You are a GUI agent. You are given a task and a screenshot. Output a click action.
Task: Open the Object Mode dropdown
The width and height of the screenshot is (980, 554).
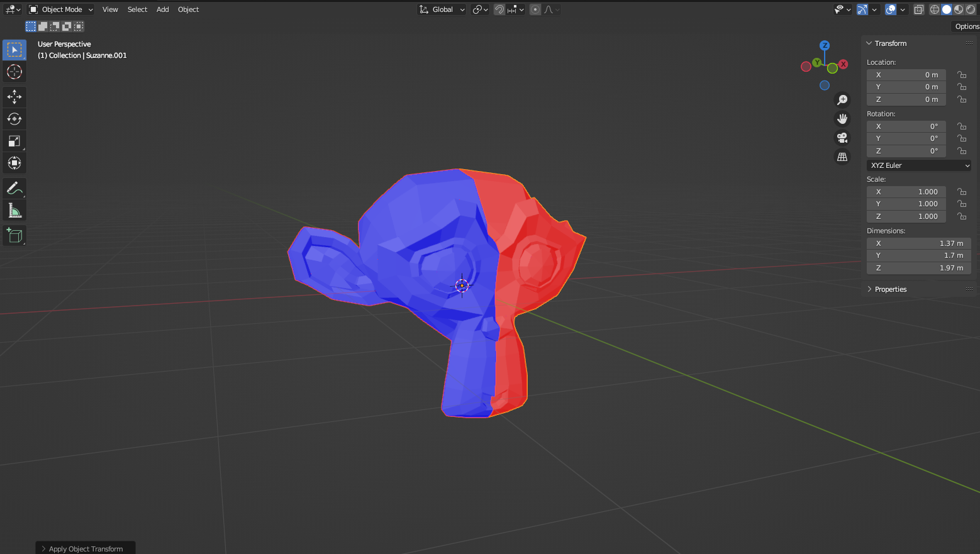click(61, 9)
